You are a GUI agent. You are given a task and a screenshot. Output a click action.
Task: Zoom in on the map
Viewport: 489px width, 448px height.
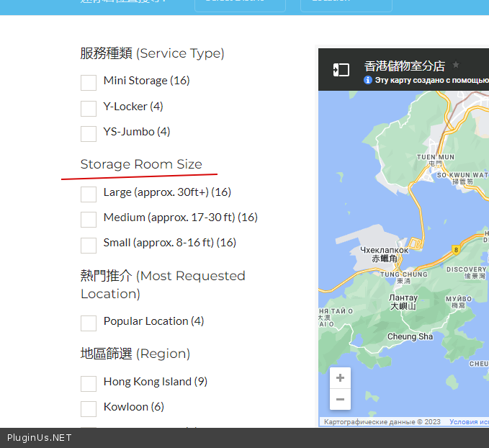tap(340, 378)
